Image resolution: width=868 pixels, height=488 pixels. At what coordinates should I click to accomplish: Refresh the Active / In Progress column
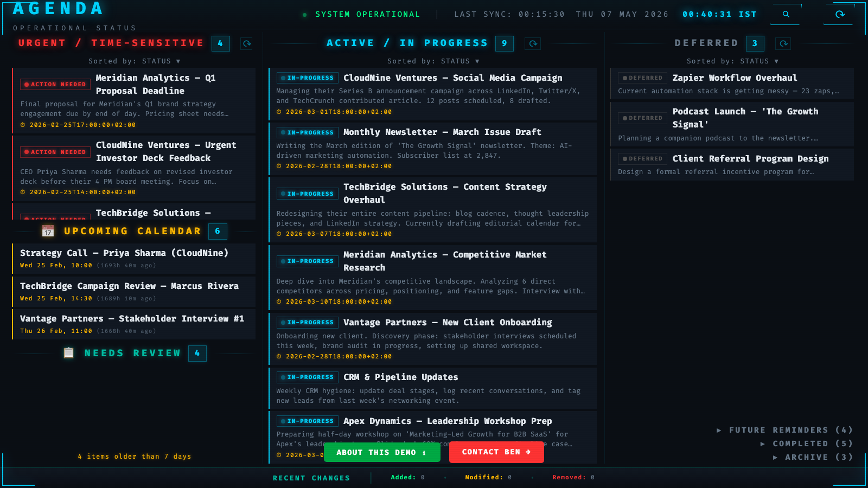point(533,43)
